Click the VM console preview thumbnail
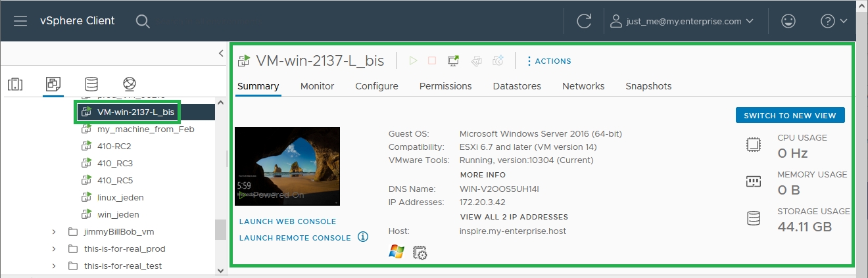The width and height of the screenshot is (868, 278). 287,166
